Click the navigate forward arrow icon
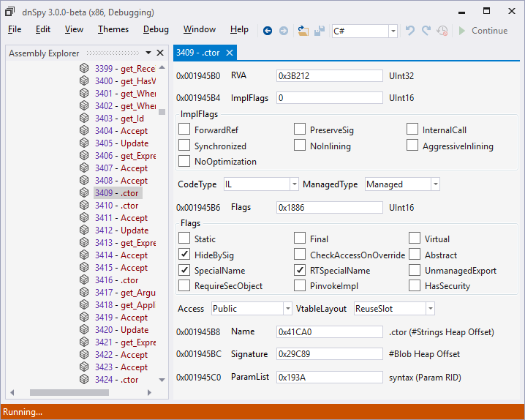This screenshot has width=525, height=420. point(284,31)
